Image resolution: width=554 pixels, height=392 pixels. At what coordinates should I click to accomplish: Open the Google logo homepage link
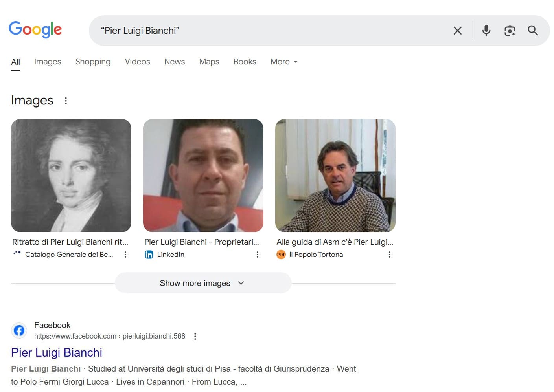[35, 29]
